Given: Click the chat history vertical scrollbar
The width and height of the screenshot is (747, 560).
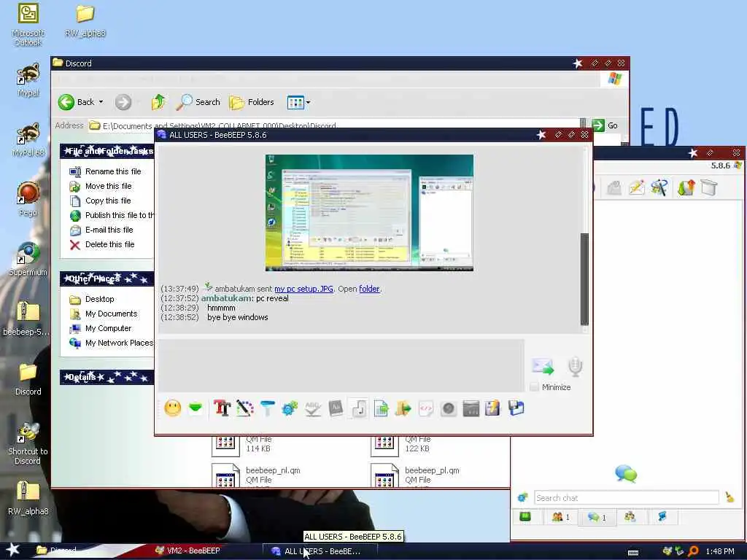Looking at the screenshot, I should [x=584, y=279].
